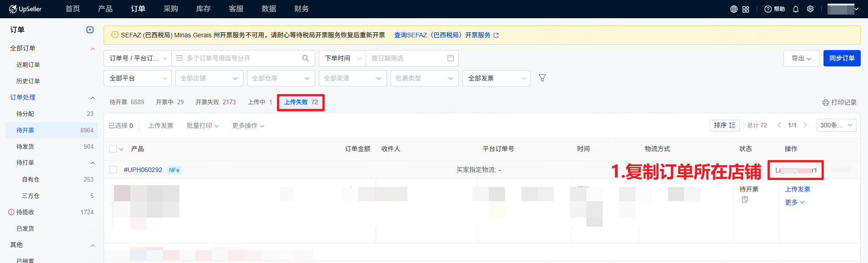This screenshot has width=868, height=263.
Task: Switch to the 开票失败 tab
Action: click(x=215, y=102)
